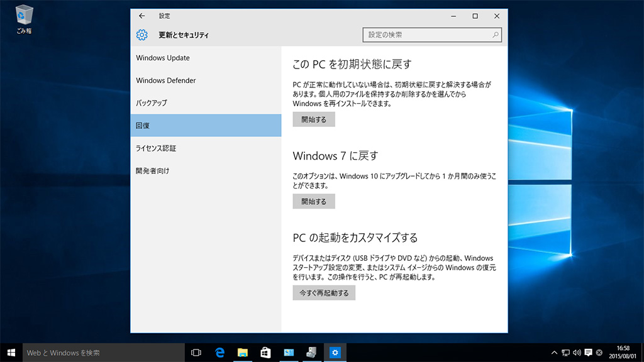
Task: Open the Control Panel taskbar icon with blue monitor
Action: (289, 353)
